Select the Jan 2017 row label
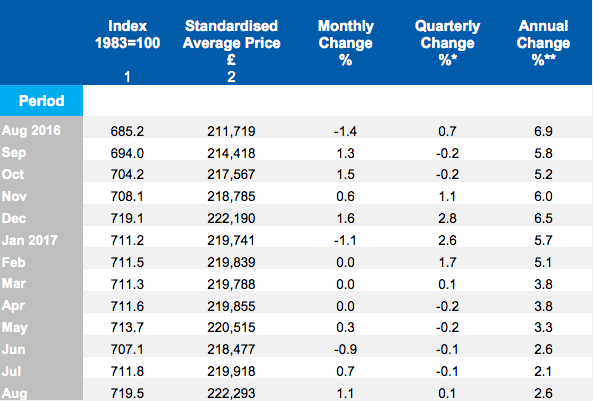This screenshot has height=401, width=593. [x=29, y=240]
